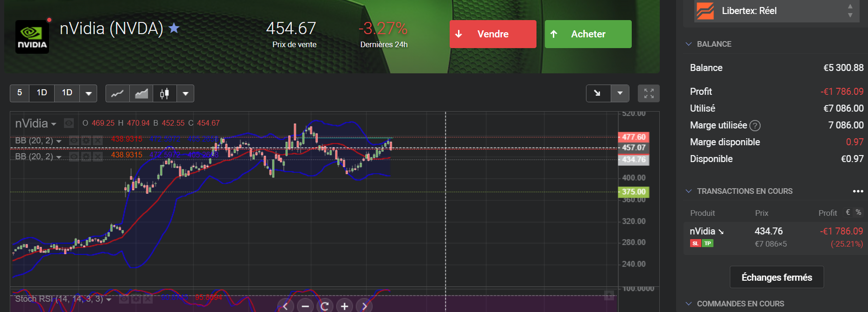Viewport: 868px width, 312px height.
Task: Click the Marge utilisée help icon
Action: coord(755,126)
